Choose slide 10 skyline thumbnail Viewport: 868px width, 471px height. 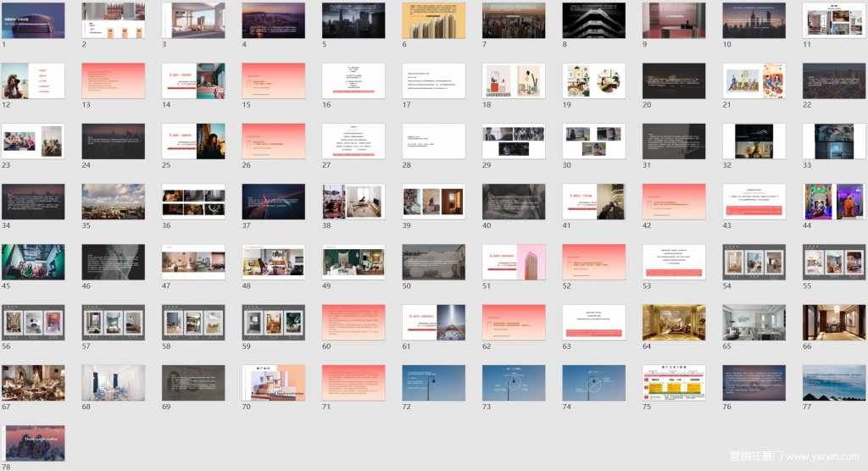coord(754,20)
